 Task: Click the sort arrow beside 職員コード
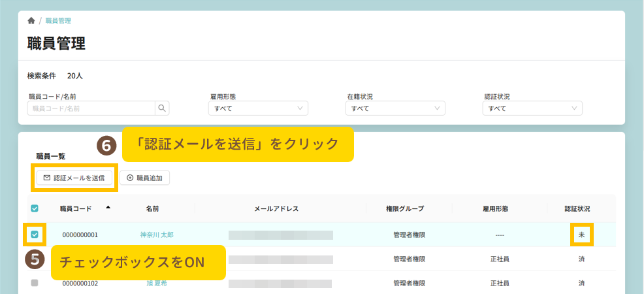[x=108, y=207]
